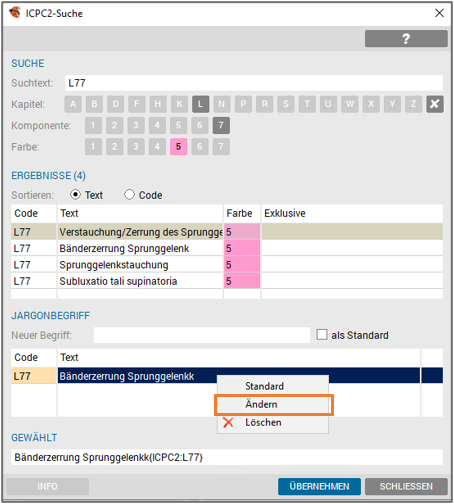454x504 pixels.
Task: Select chapter L in Kapitel row
Action: point(200,104)
